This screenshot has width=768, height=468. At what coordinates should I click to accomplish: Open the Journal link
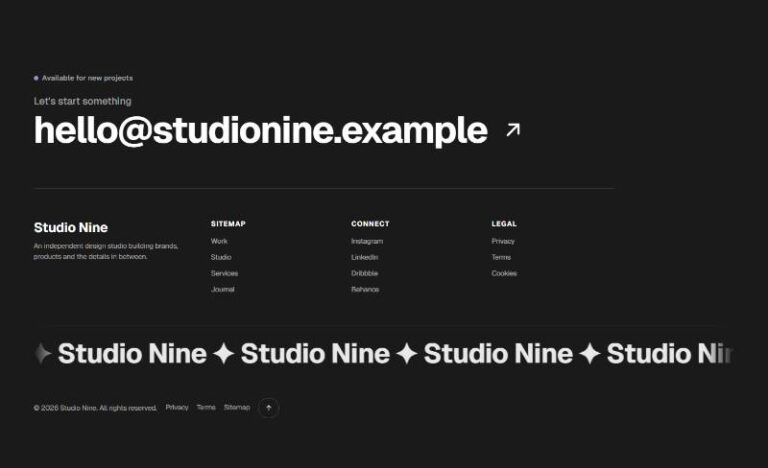pos(222,290)
